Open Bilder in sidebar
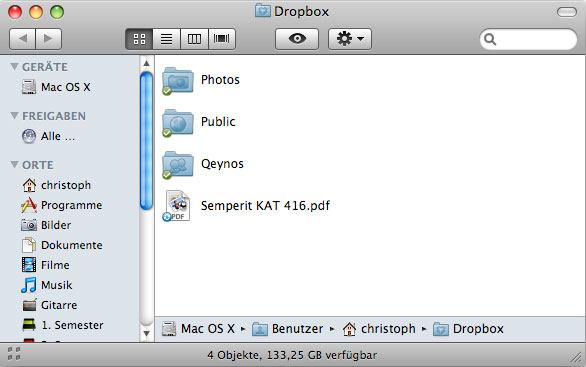The height and width of the screenshot is (367, 586). pos(46,225)
